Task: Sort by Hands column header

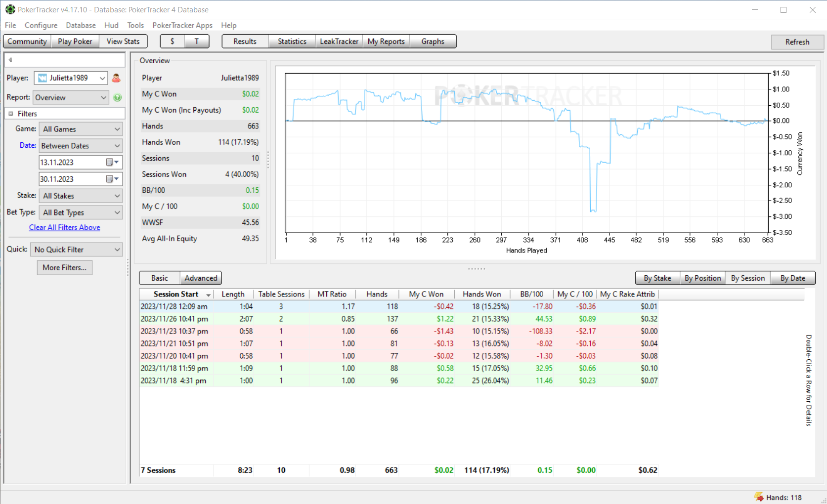Action: point(377,294)
